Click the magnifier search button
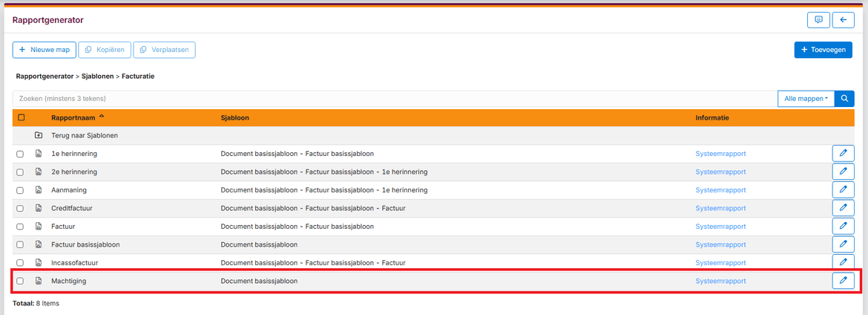 coord(844,99)
